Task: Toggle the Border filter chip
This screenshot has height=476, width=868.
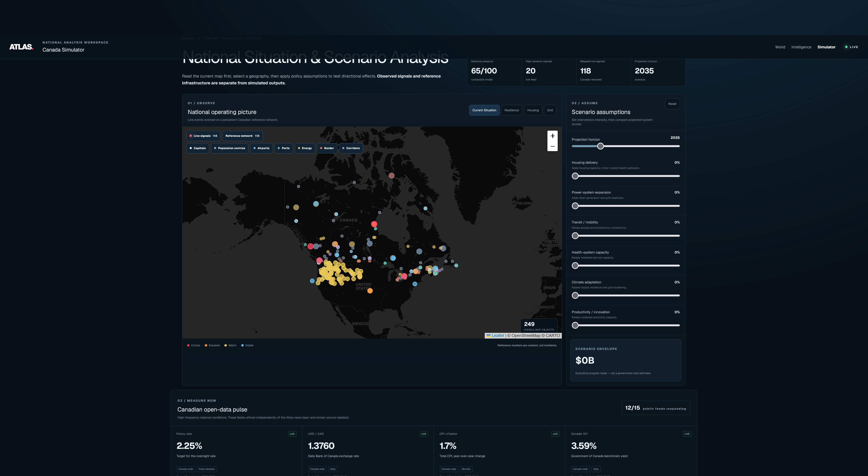Action: (x=327, y=148)
